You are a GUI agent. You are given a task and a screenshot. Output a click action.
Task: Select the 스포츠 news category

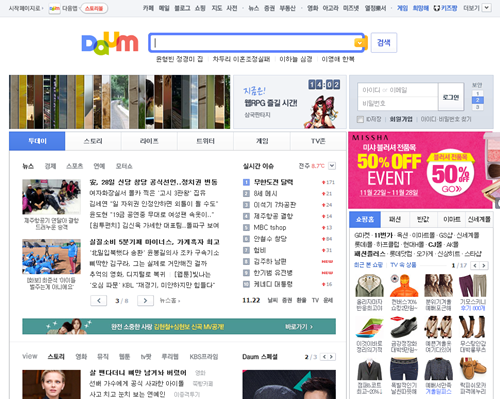(74, 166)
